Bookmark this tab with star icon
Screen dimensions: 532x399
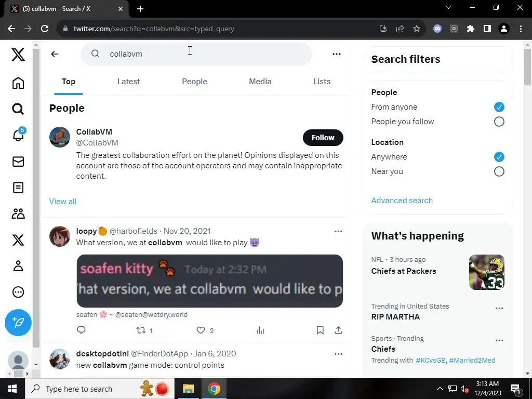(417, 29)
